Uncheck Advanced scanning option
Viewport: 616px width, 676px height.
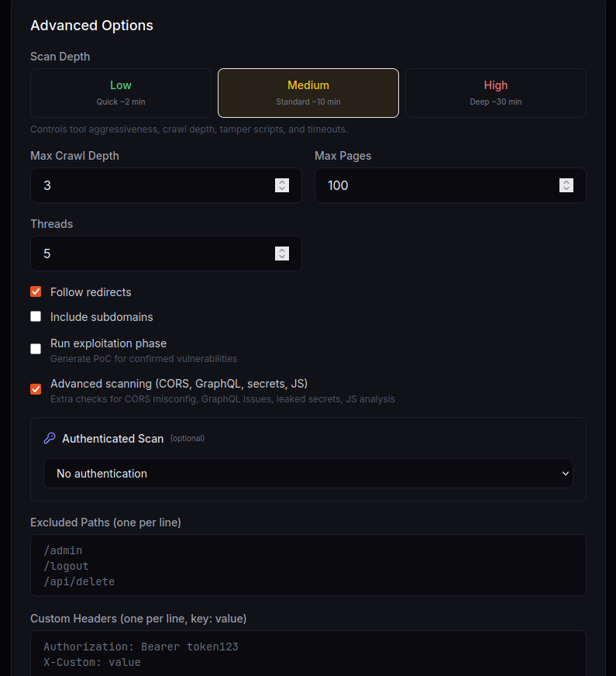tap(35, 389)
